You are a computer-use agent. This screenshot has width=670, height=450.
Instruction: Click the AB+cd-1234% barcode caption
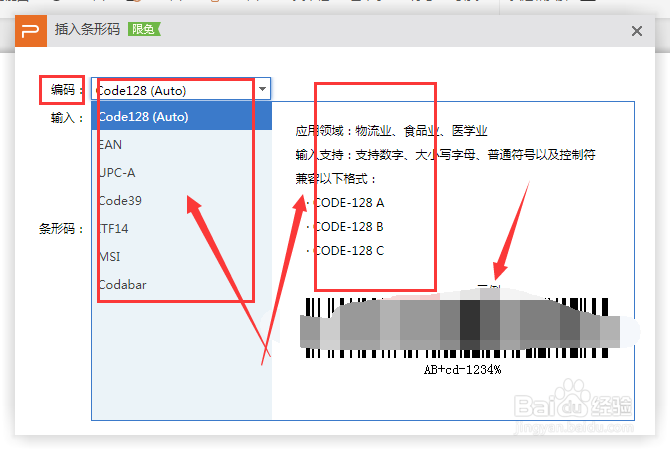pyautogui.click(x=462, y=370)
